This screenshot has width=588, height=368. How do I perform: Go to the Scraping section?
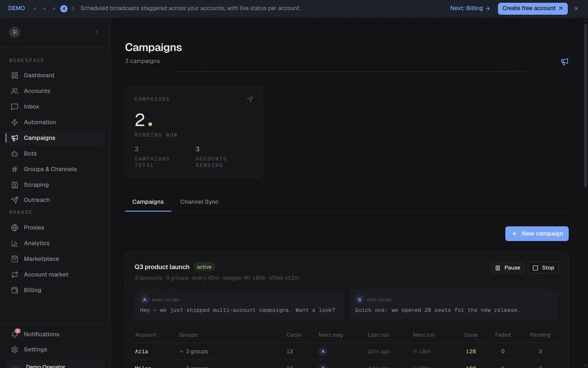click(55, 185)
